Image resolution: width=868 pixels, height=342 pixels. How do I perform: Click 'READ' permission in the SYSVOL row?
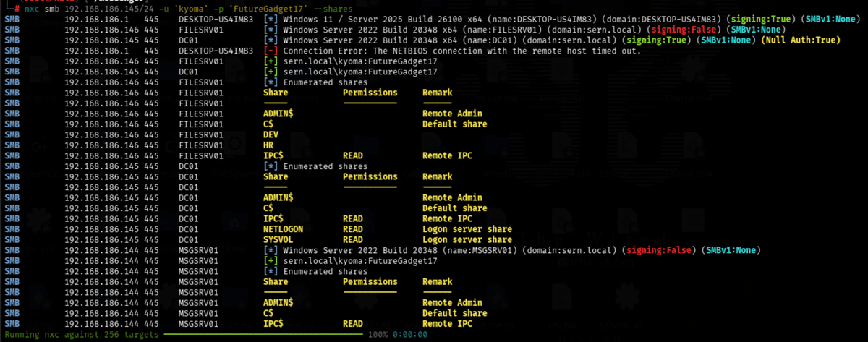[x=353, y=239]
